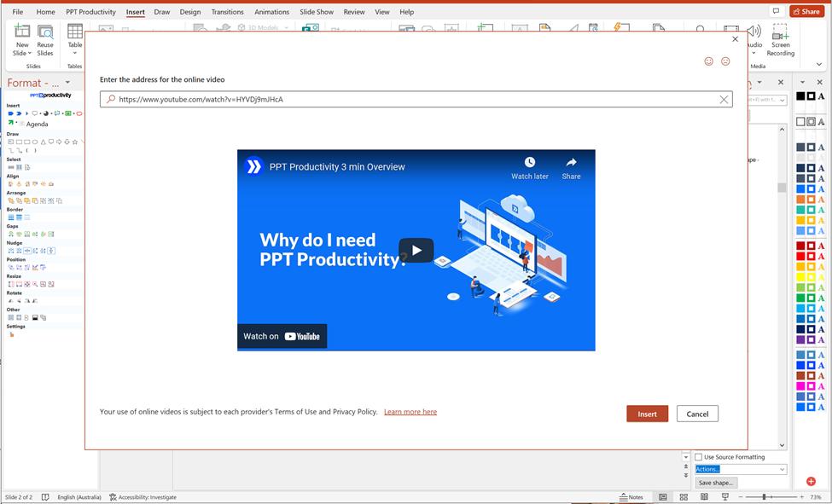Click the Share arrow on video
Viewport: 832px width, 504px height.
click(571, 162)
